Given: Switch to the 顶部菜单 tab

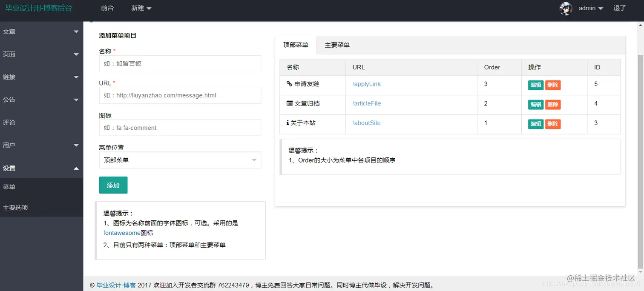Looking at the screenshot, I should tap(296, 45).
